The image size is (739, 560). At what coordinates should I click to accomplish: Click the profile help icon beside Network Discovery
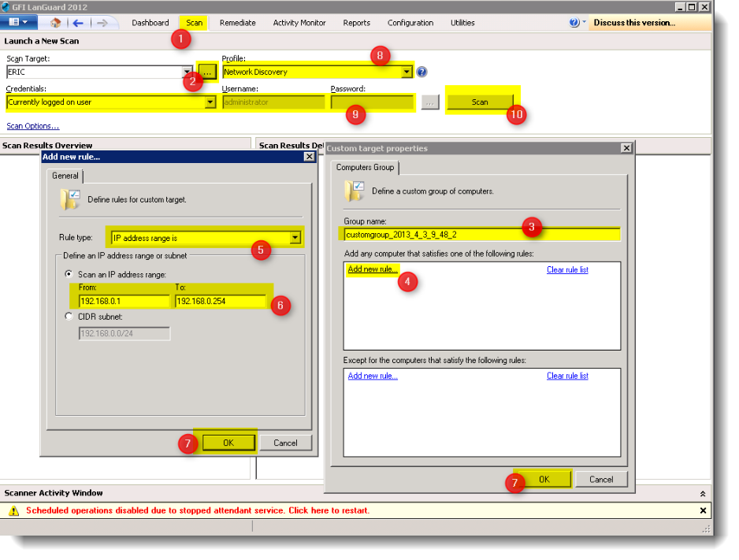pos(422,72)
